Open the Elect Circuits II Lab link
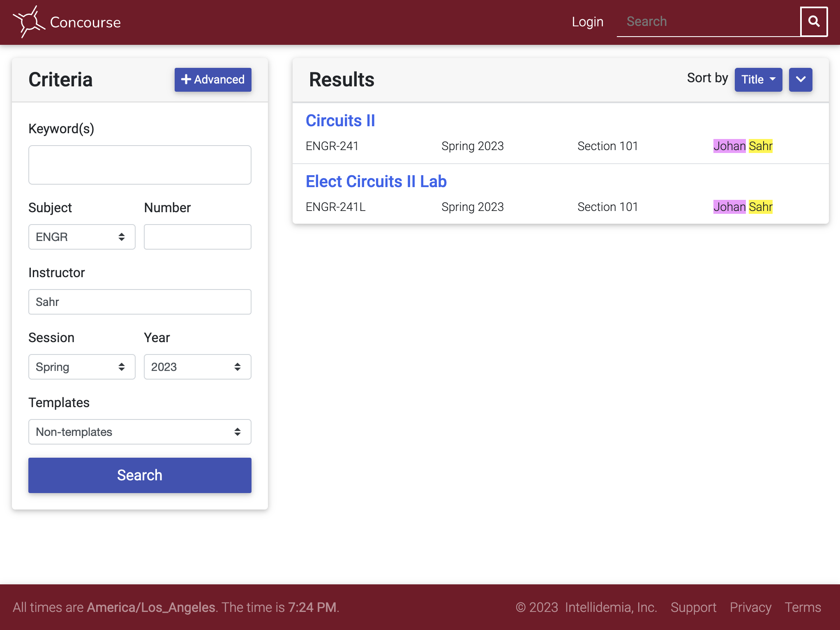This screenshot has height=630, width=840. [x=376, y=181]
